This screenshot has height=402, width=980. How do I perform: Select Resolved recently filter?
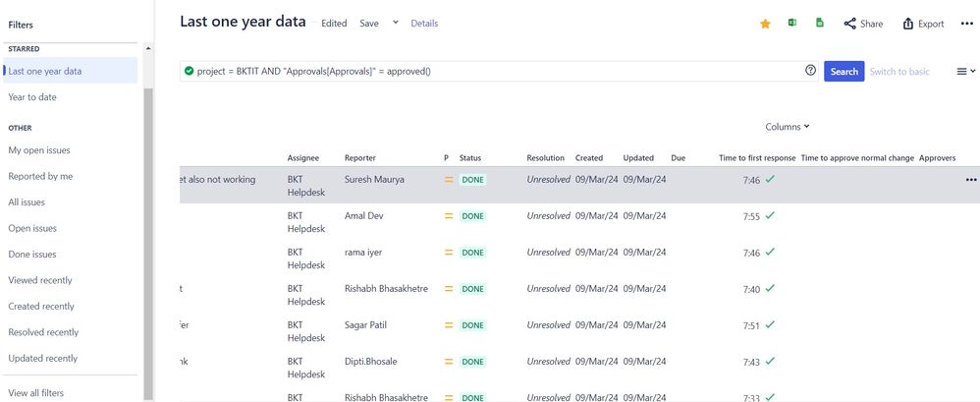click(43, 332)
